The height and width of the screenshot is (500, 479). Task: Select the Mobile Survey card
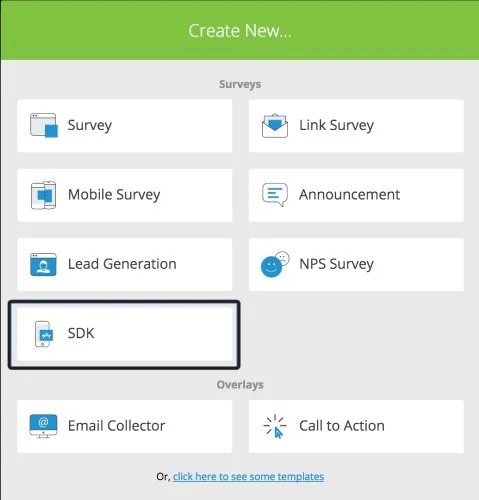coord(125,195)
